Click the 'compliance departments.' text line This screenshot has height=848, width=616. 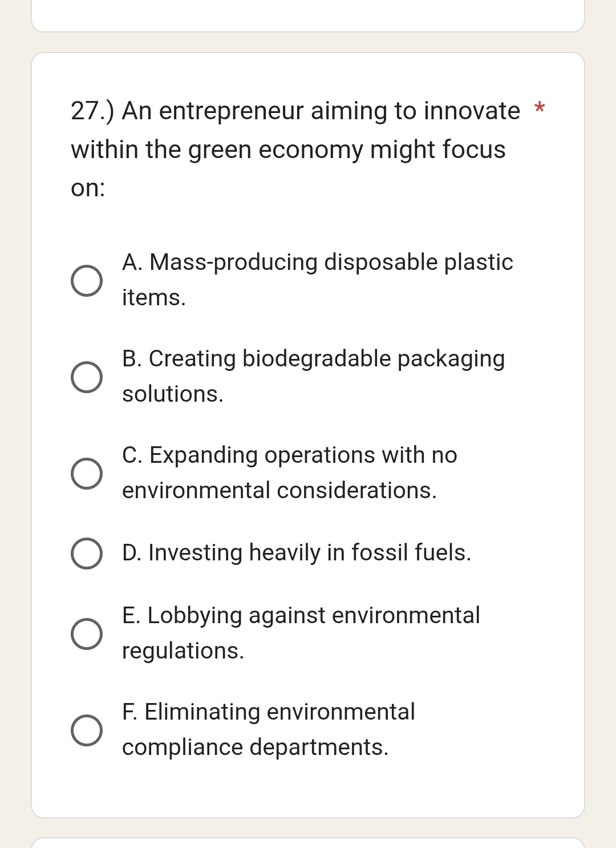click(x=255, y=748)
